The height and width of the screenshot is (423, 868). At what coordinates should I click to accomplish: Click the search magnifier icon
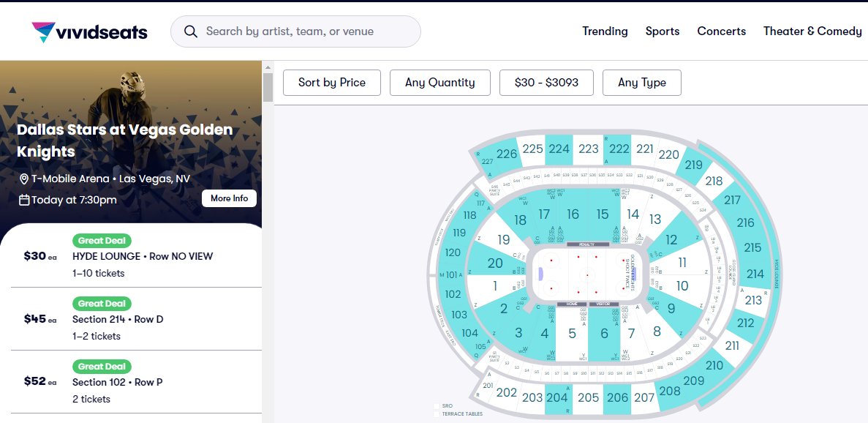pyautogui.click(x=191, y=31)
